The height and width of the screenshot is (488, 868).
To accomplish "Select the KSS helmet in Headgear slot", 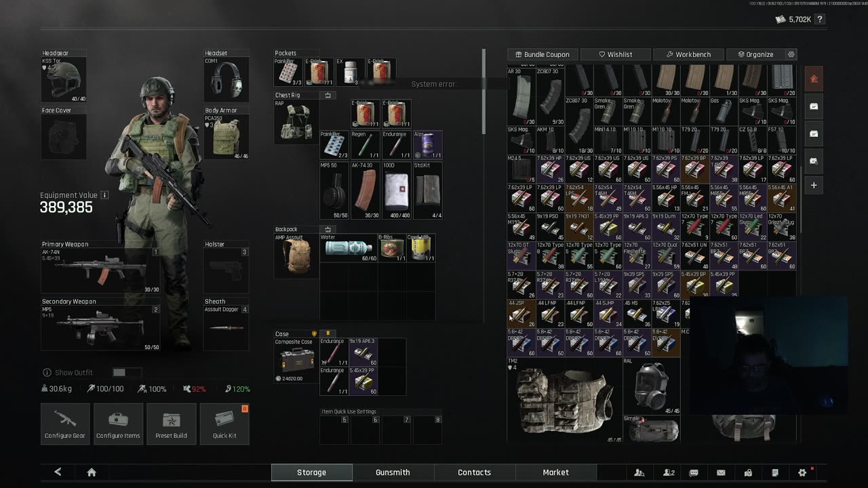I will (64, 79).
